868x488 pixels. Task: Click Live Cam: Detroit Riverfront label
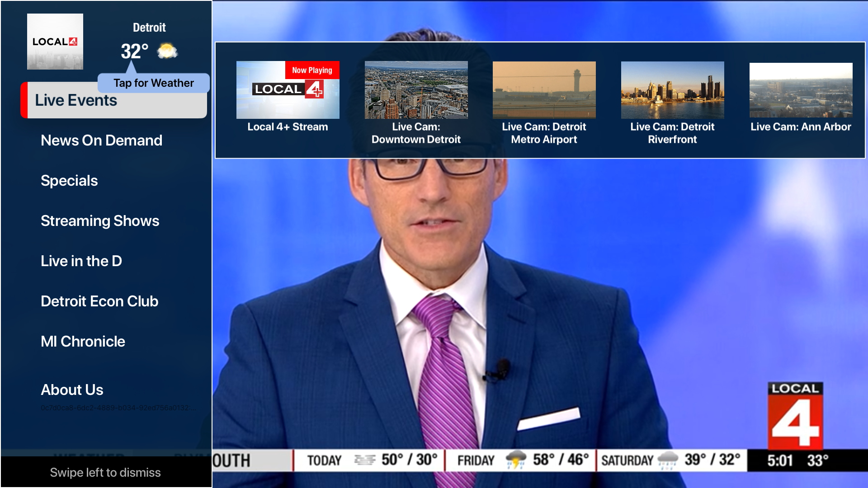click(673, 133)
